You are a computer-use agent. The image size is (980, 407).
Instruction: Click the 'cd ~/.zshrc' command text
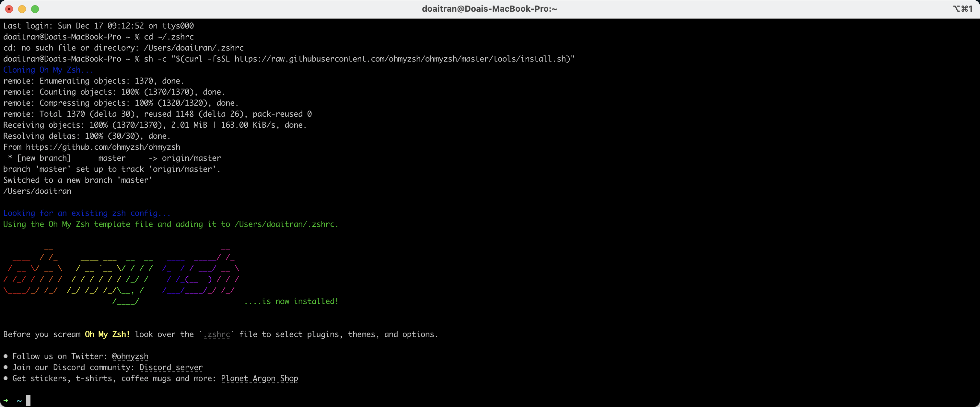(169, 37)
